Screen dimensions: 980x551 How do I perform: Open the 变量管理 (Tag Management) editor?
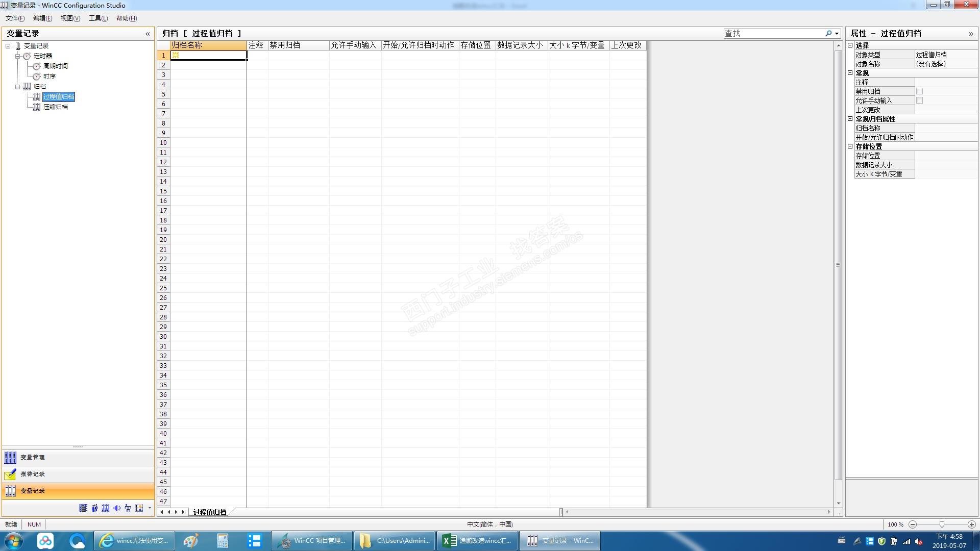[x=33, y=457]
